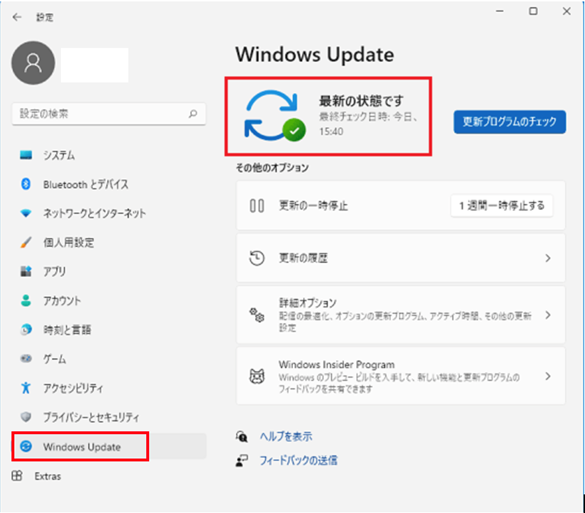Image resolution: width=585 pixels, height=513 pixels.
Task: Click the 個人用設定 paintbrush icon
Action: pos(26,242)
